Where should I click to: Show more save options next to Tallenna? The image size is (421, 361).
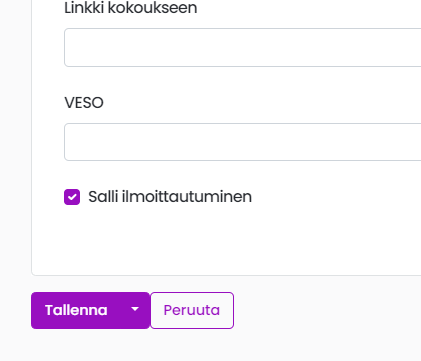tap(135, 310)
